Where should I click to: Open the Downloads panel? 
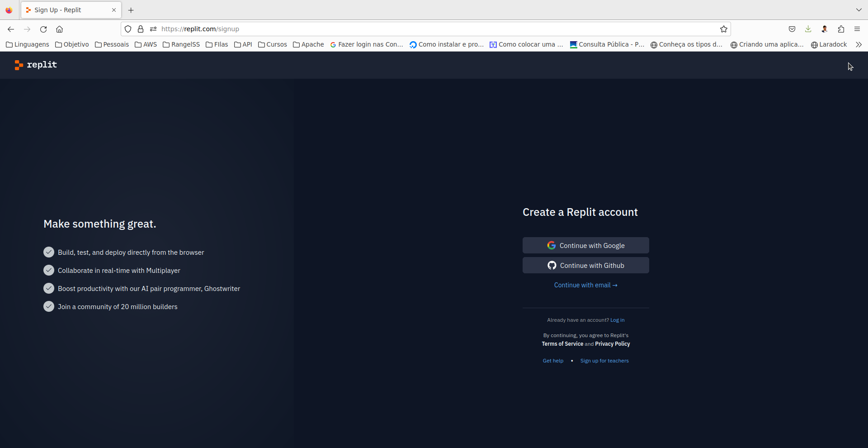pos(808,29)
